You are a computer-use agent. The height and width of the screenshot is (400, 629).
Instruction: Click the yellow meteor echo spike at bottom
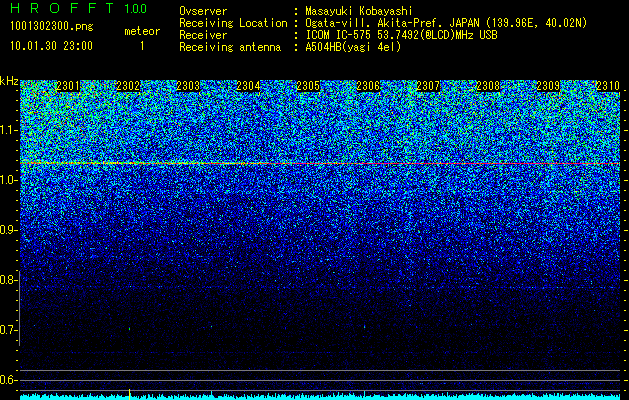coord(130,394)
